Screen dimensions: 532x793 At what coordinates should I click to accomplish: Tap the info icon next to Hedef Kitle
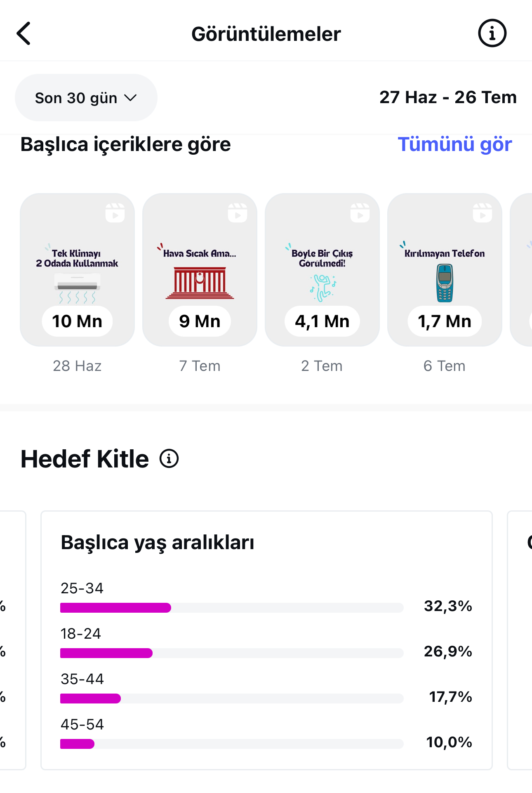169,458
